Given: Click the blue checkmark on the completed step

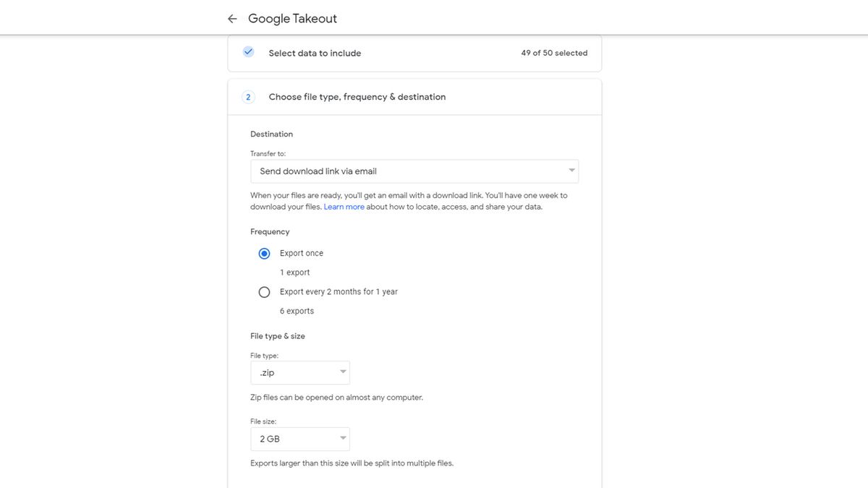Looking at the screenshot, I should point(248,52).
